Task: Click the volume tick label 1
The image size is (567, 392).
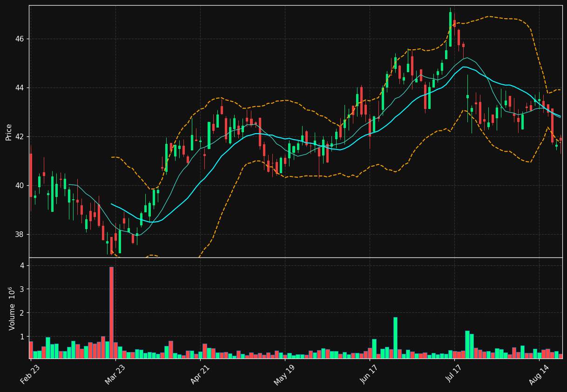Action: [x=22, y=337]
